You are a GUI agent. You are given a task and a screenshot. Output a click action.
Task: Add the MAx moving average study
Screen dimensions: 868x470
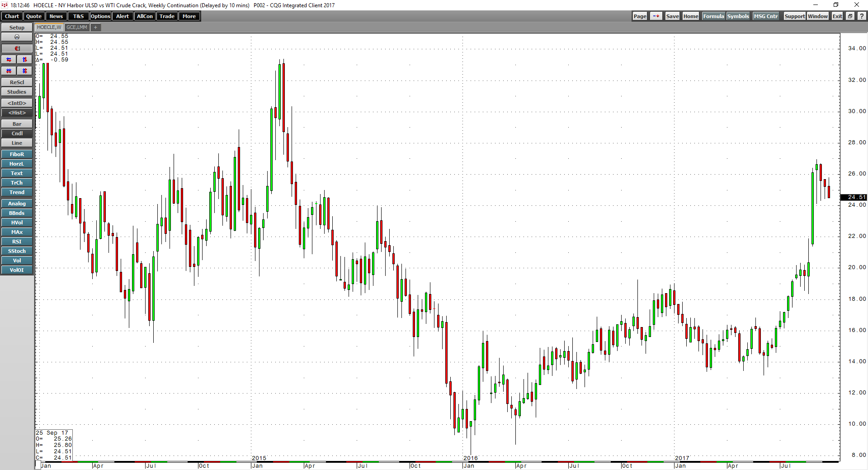click(17, 232)
